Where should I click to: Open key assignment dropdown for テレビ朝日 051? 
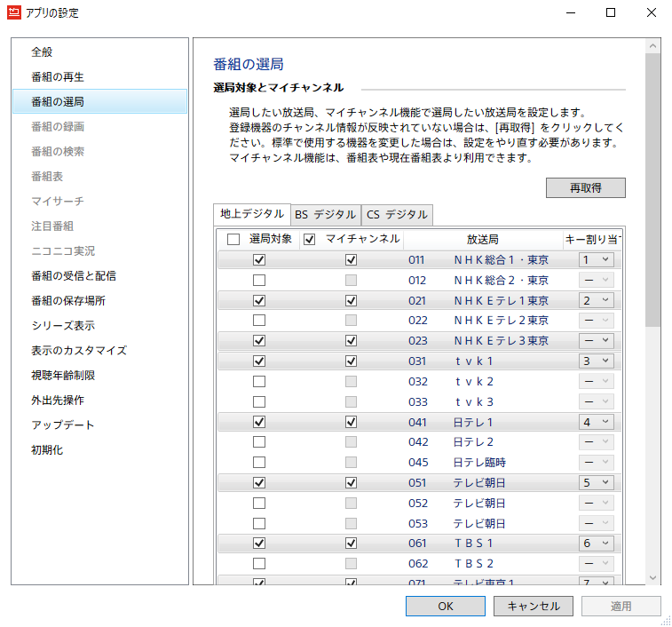(x=596, y=482)
